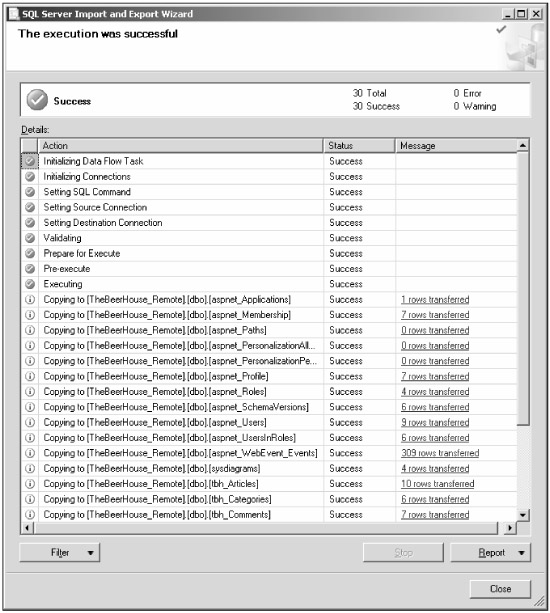Select the info icon for aspnet_Applications row
The width and height of the screenshot is (550, 613).
point(30,299)
